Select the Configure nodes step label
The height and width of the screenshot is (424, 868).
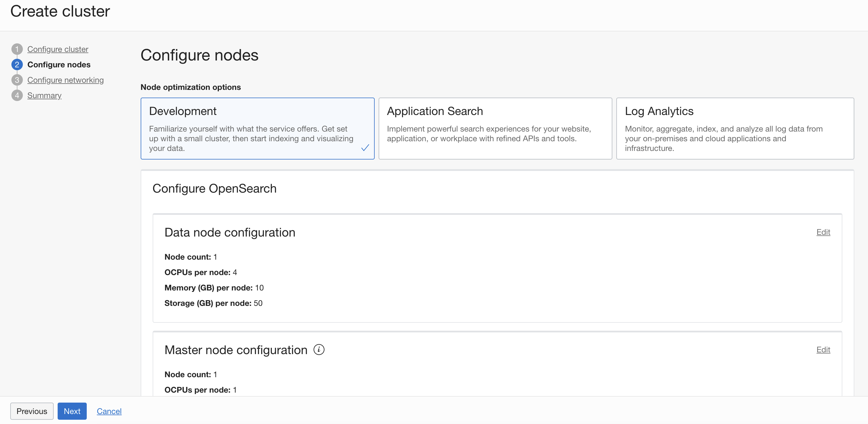(58, 65)
